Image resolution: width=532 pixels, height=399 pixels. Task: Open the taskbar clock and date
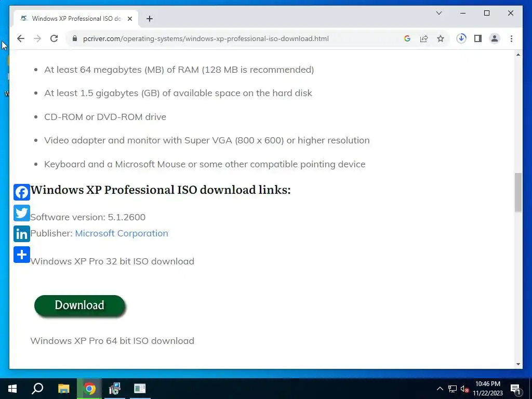pos(488,389)
